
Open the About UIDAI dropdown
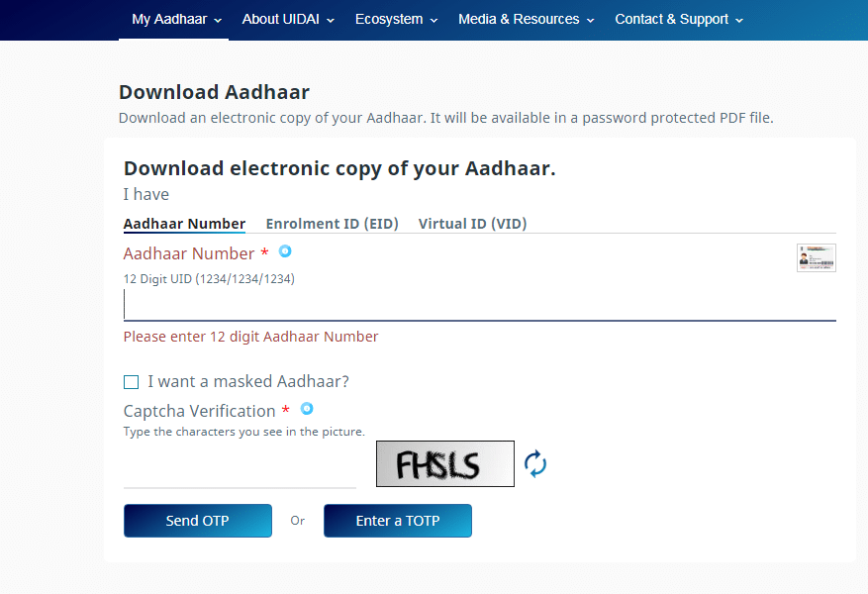(x=288, y=20)
